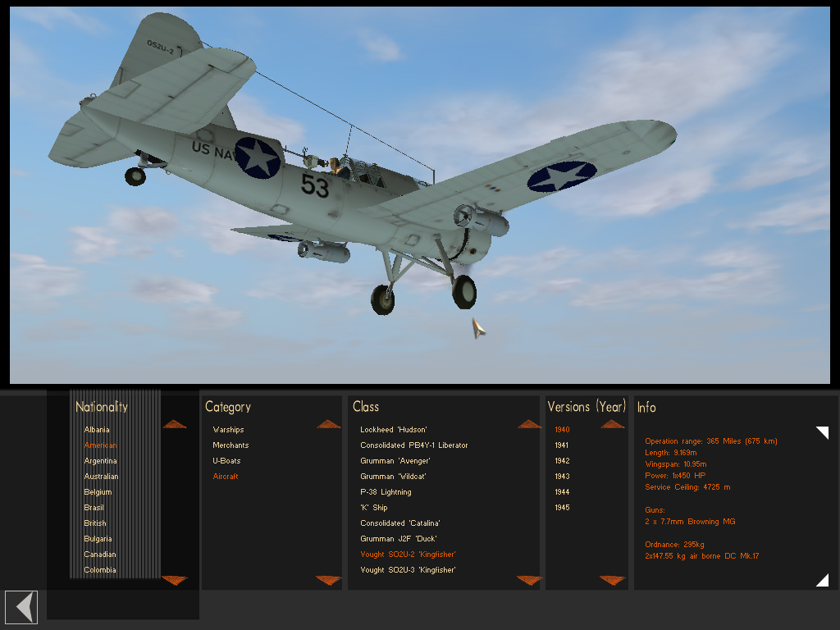Click white down triangle in Info panel

click(x=822, y=580)
